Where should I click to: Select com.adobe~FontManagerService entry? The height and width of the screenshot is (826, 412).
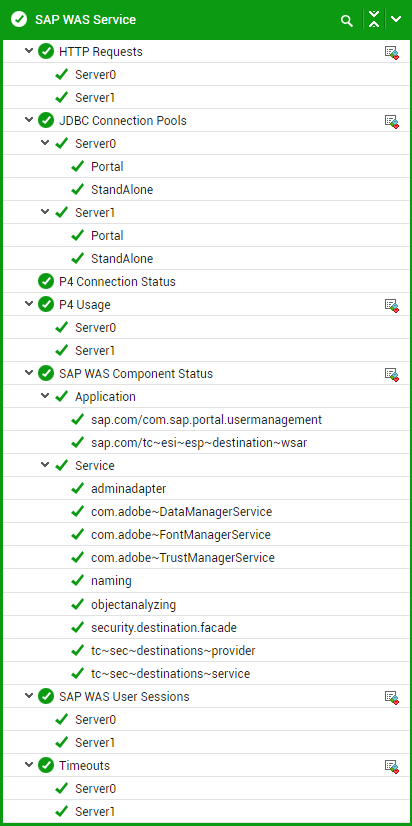(x=181, y=535)
